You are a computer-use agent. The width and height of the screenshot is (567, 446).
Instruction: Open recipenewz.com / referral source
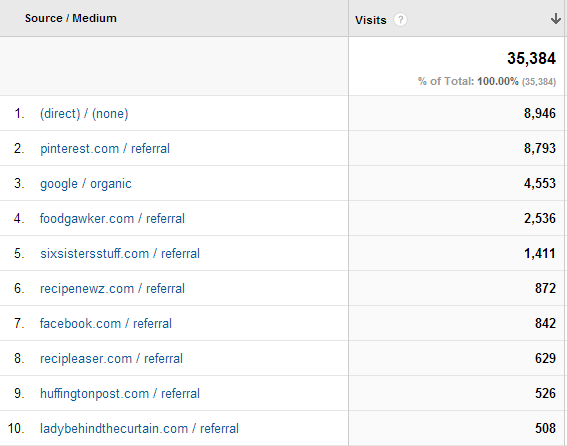pyautogui.click(x=112, y=289)
